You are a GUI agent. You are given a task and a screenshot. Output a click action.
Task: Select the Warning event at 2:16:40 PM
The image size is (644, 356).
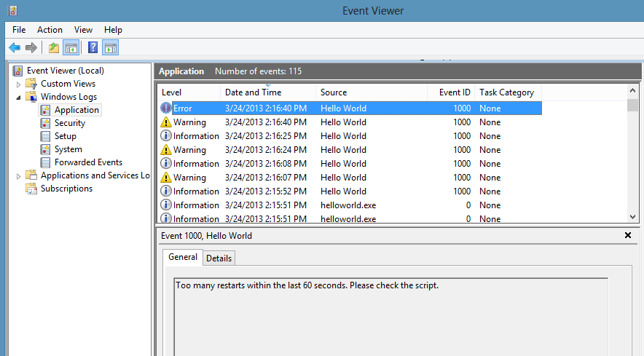350,122
